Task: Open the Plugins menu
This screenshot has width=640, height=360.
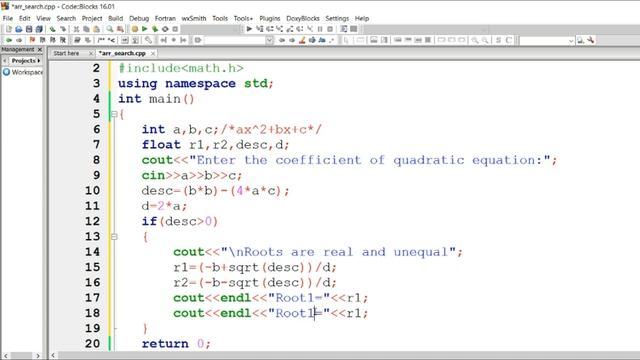Action: pyautogui.click(x=270, y=18)
